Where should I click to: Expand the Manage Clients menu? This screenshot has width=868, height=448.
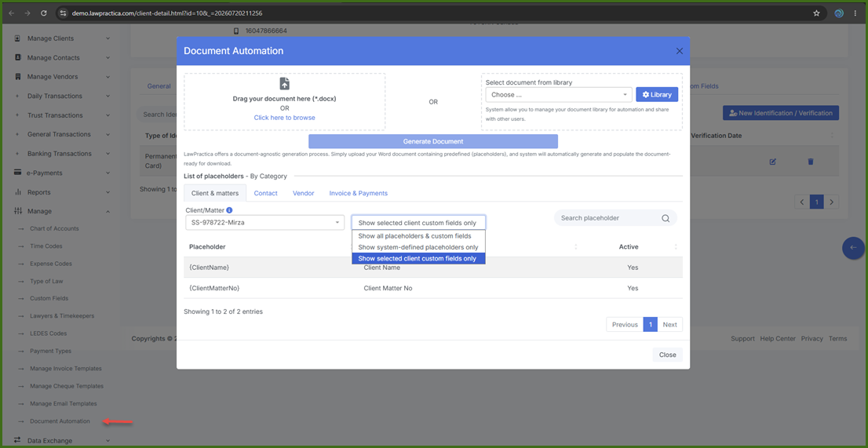pos(108,38)
